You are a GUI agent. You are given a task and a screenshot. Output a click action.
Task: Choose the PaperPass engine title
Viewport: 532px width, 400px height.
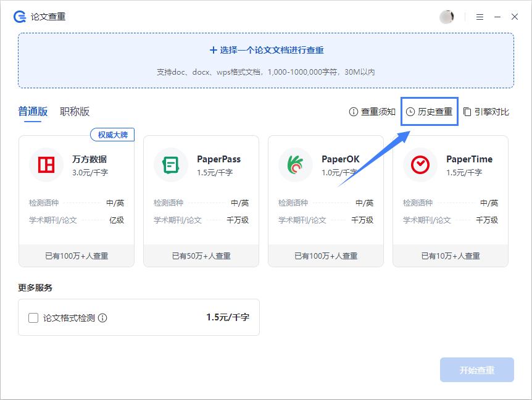tap(219, 159)
